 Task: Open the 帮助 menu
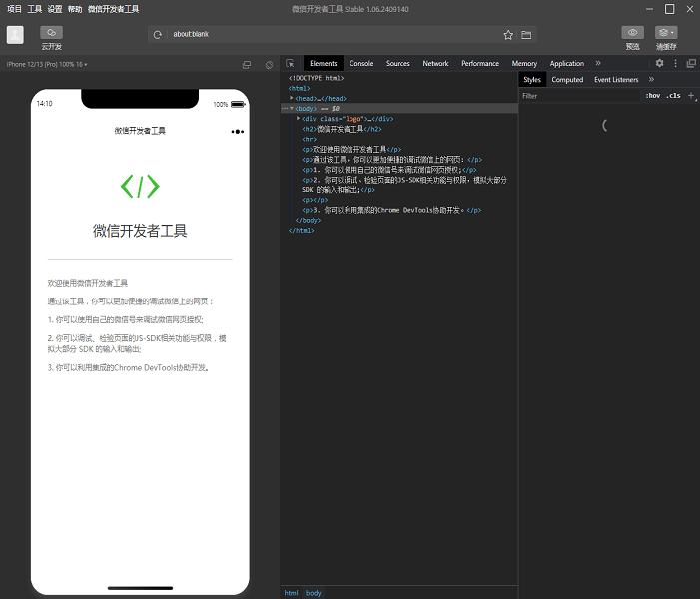(75, 9)
